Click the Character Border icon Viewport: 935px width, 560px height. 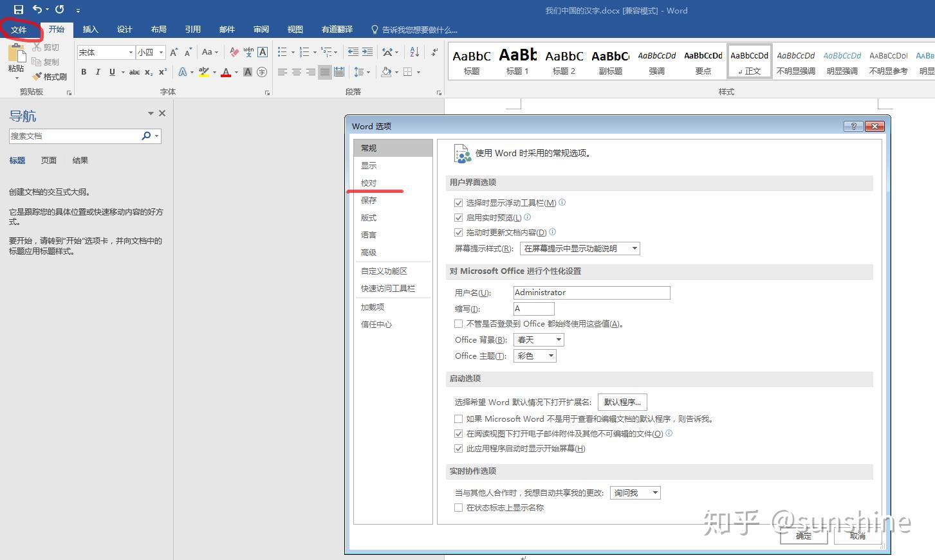tap(263, 52)
